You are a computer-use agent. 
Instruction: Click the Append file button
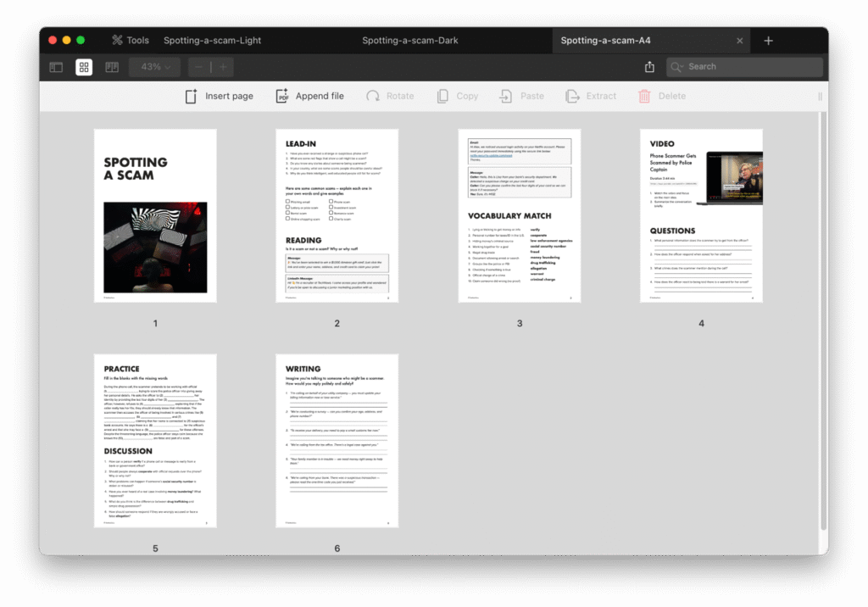coord(309,96)
